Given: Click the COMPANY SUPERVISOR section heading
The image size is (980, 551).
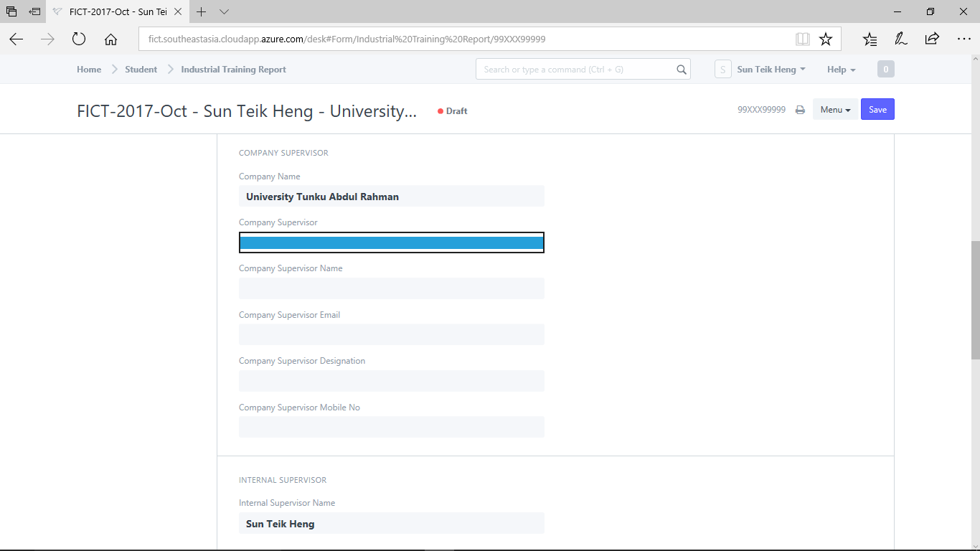Looking at the screenshot, I should click(283, 153).
